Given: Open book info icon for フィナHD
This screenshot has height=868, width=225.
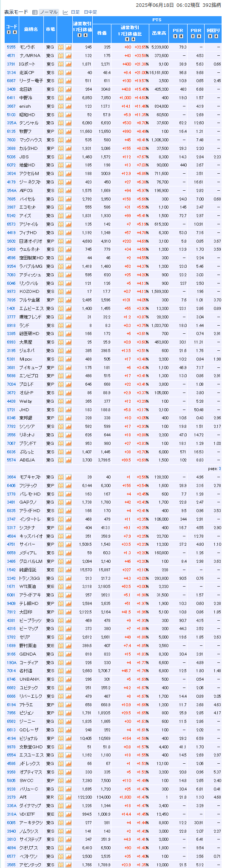Looking at the screenshot, I should 61,232.
